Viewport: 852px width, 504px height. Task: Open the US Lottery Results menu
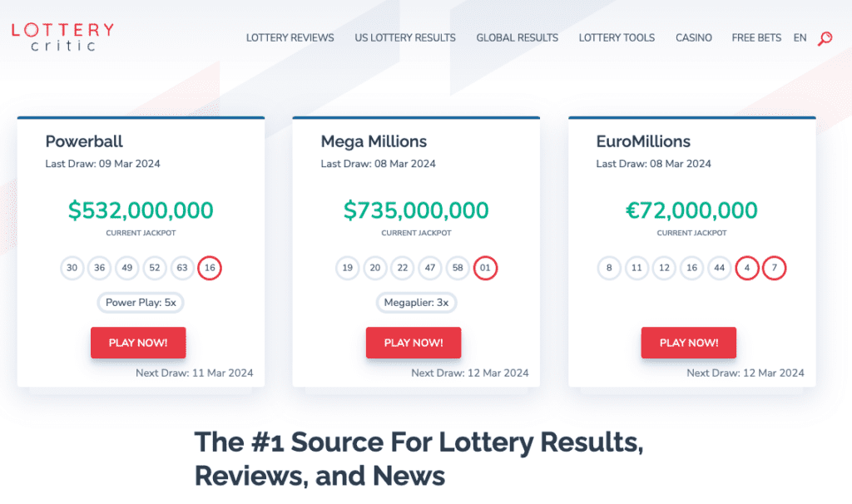(x=405, y=37)
